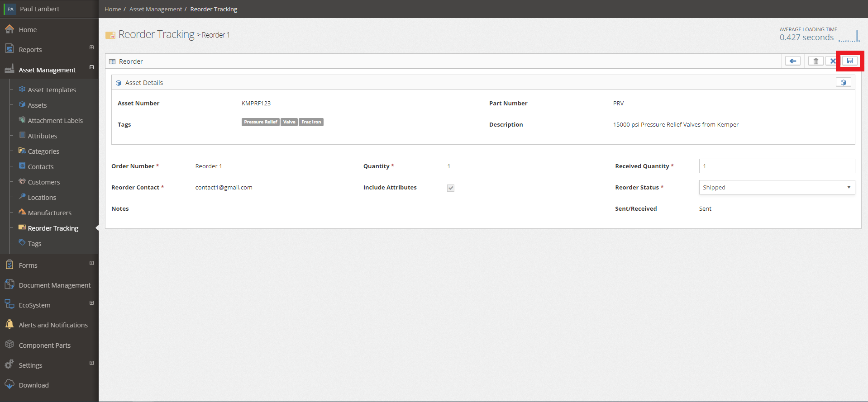Click the asset number KMPRF123
The image size is (868, 402).
coord(256,104)
